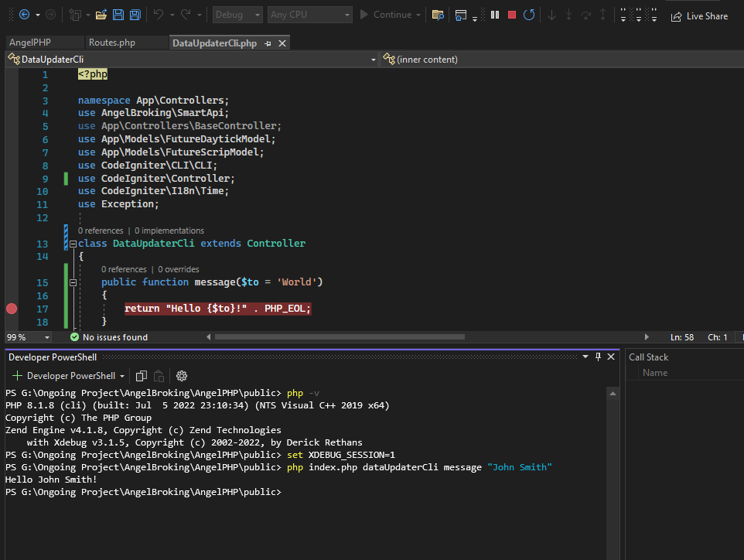
Task: Click the Restart debugging circular arrow icon
Action: (528, 15)
